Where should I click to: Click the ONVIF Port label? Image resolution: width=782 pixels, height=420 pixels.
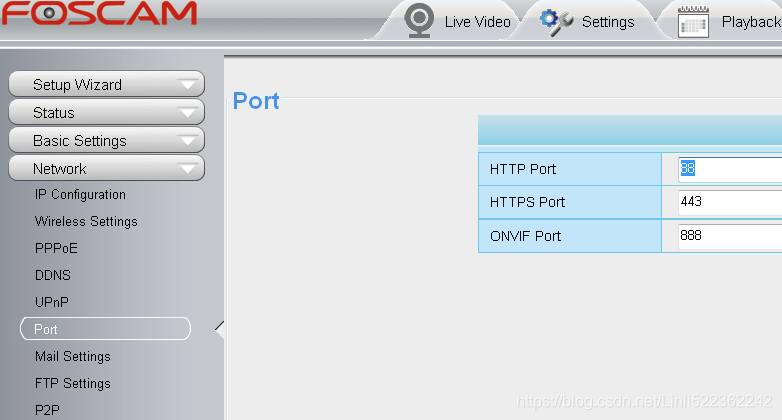pyautogui.click(x=526, y=236)
